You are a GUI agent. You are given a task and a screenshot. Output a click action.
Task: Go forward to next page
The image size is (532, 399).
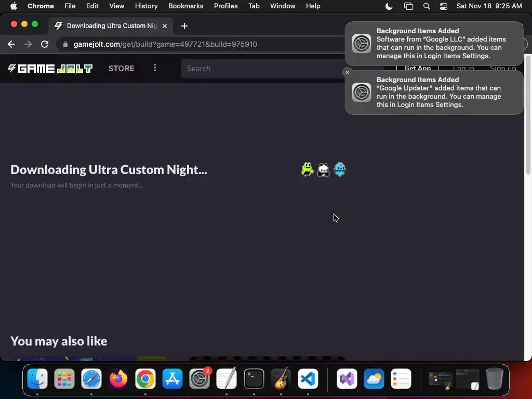click(28, 44)
